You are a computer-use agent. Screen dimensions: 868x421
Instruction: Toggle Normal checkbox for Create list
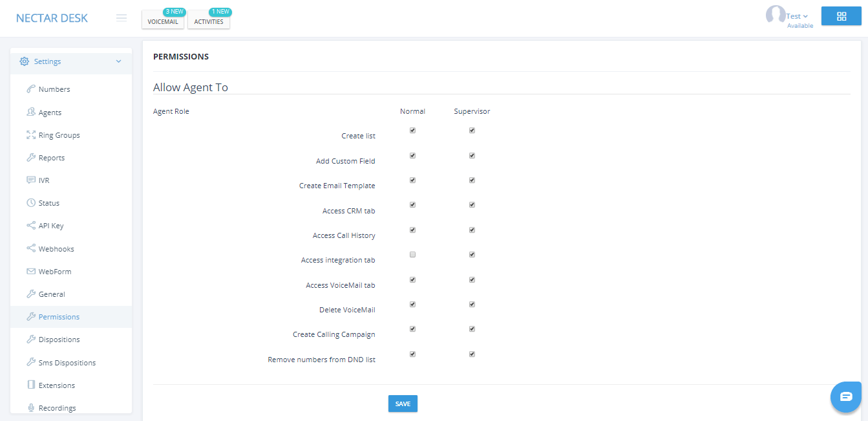412,130
